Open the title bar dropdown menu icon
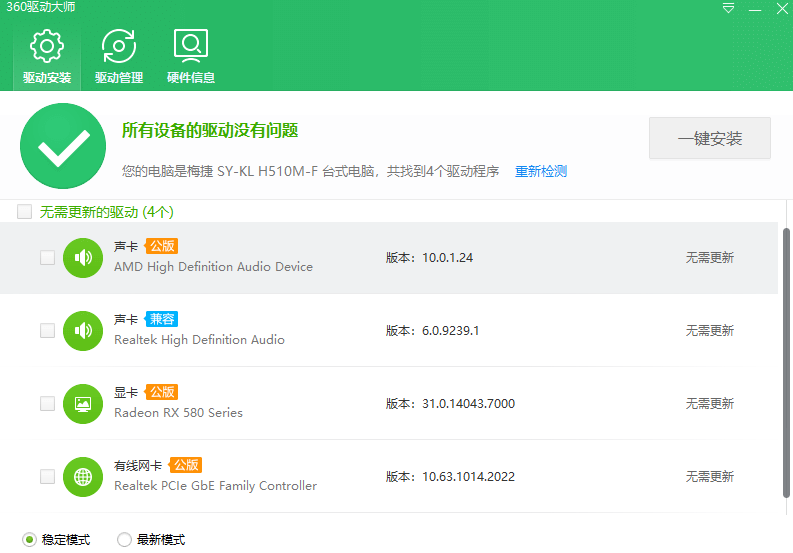Image resolution: width=793 pixels, height=553 pixels. coord(728,8)
